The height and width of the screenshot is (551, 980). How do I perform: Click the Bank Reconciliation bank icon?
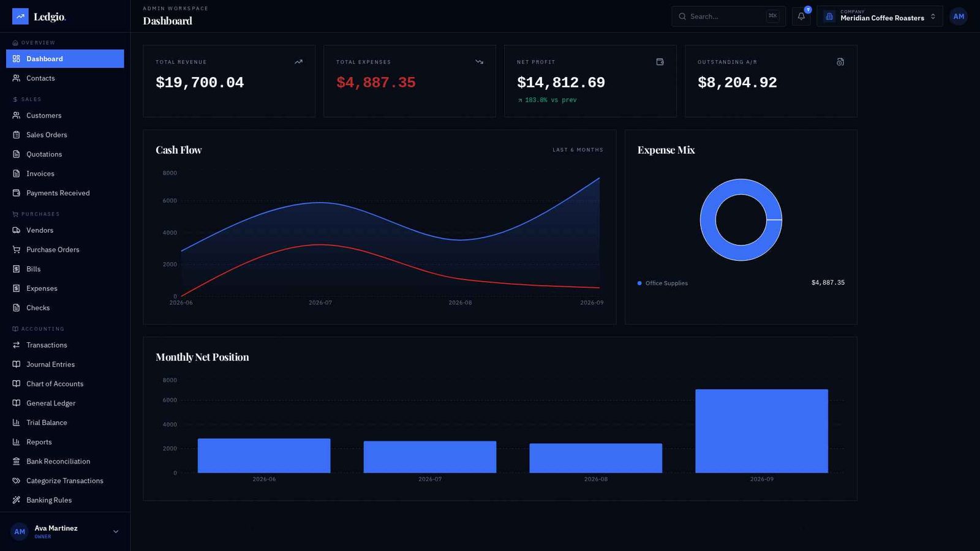pos(17,462)
